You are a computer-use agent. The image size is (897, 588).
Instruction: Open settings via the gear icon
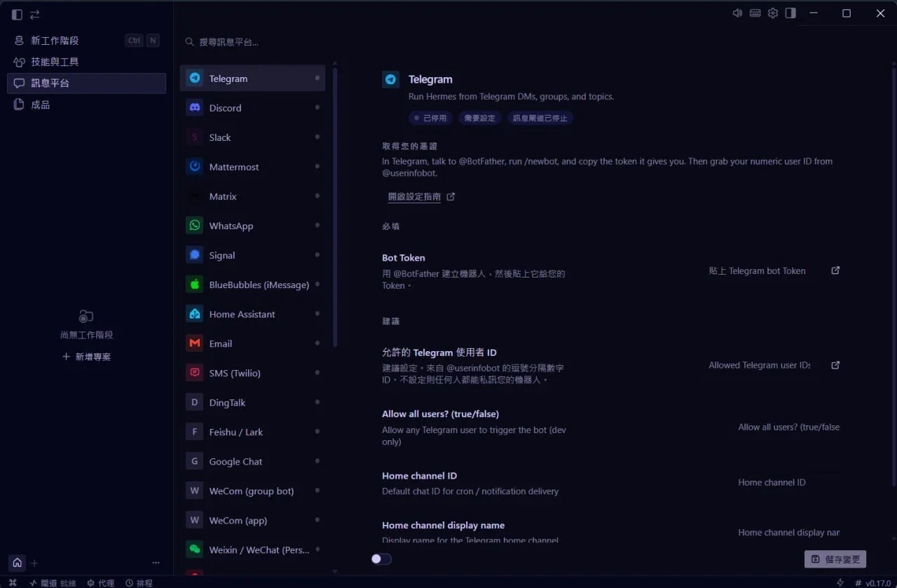[x=773, y=13]
